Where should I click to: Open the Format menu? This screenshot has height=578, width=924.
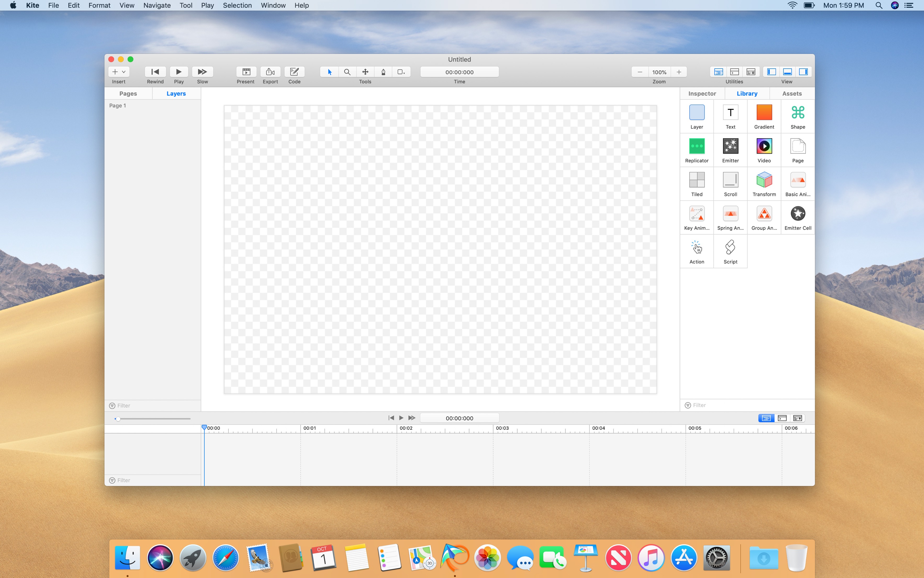(x=99, y=5)
